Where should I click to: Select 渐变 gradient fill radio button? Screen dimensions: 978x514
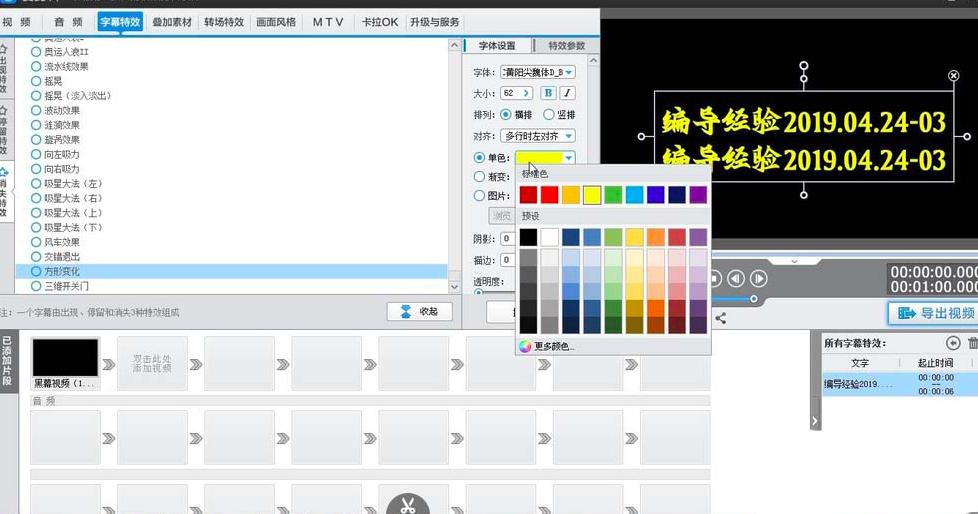[x=480, y=177]
